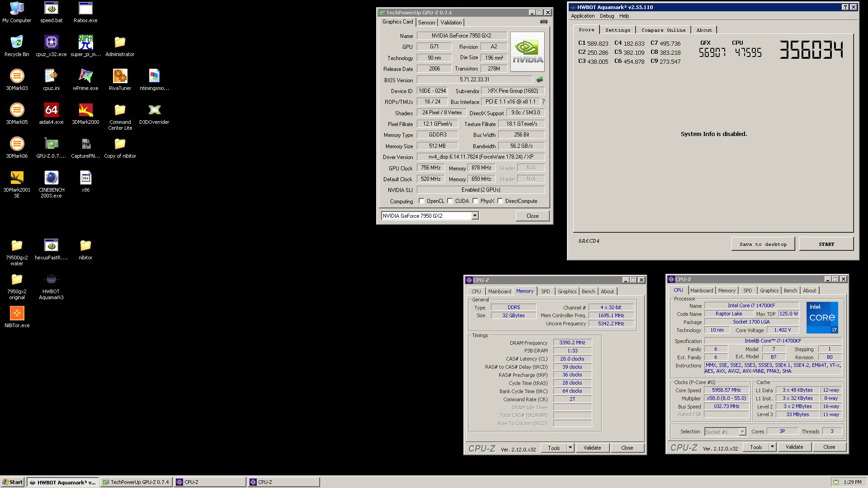Image resolution: width=868 pixels, height=488 pixels.
Task: Open D3DOverrider desktop icon
Action: (154, 114)
